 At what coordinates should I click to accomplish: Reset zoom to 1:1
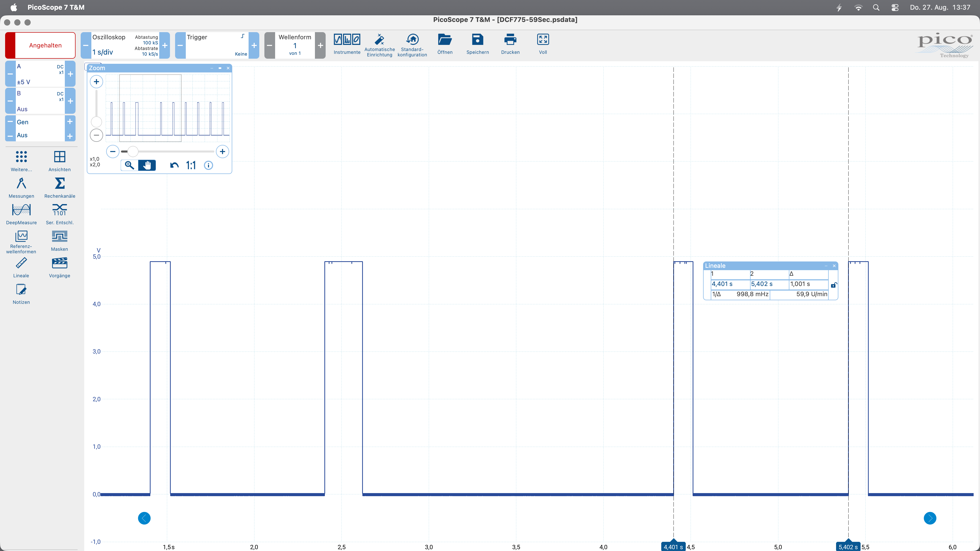click(x=191, y=165)
